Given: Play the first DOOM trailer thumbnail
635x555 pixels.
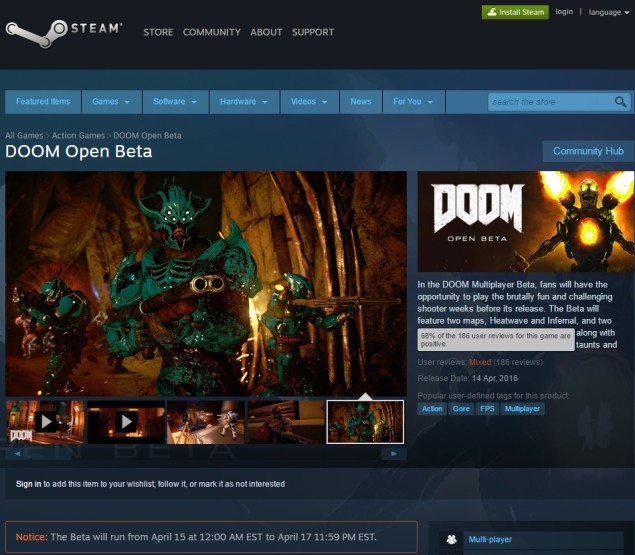Looking at the screenshot, I should (45, 422).
